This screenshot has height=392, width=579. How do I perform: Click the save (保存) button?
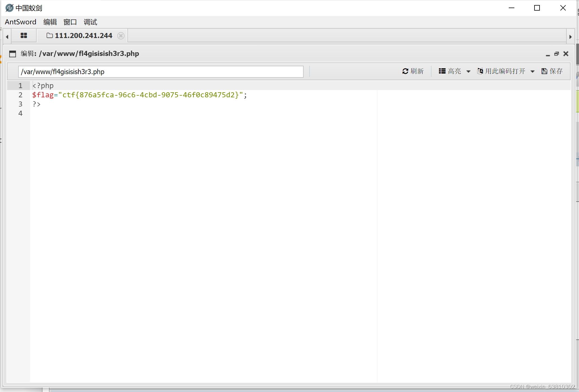[x=552, y=71]
